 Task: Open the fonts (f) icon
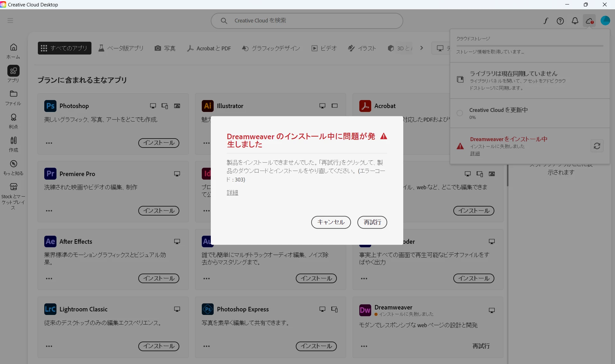[545, 21]
